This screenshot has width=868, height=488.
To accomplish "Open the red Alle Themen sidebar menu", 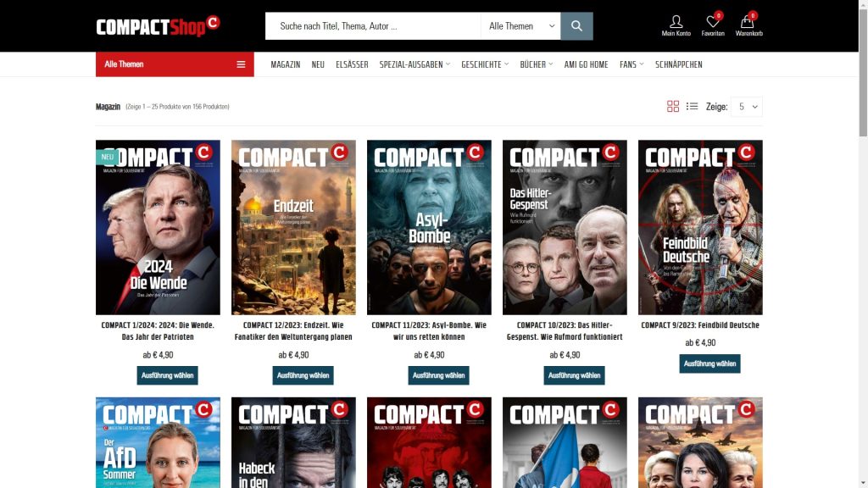I will tap(175, 64).
